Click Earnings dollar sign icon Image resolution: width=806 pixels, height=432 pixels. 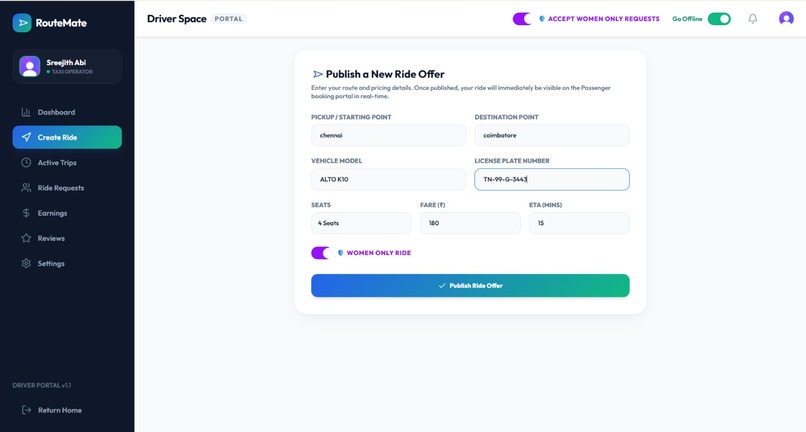[x=26, y=213]
